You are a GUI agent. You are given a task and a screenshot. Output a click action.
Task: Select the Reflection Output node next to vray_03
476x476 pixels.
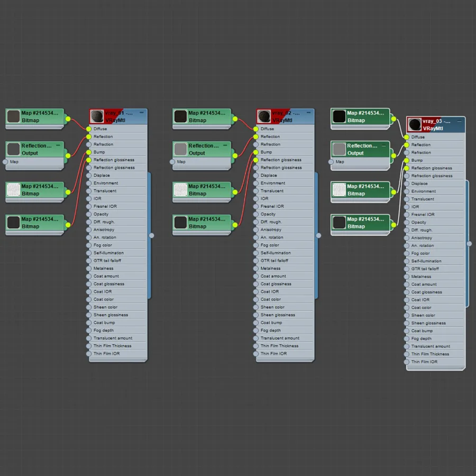[x=360, y=149]
